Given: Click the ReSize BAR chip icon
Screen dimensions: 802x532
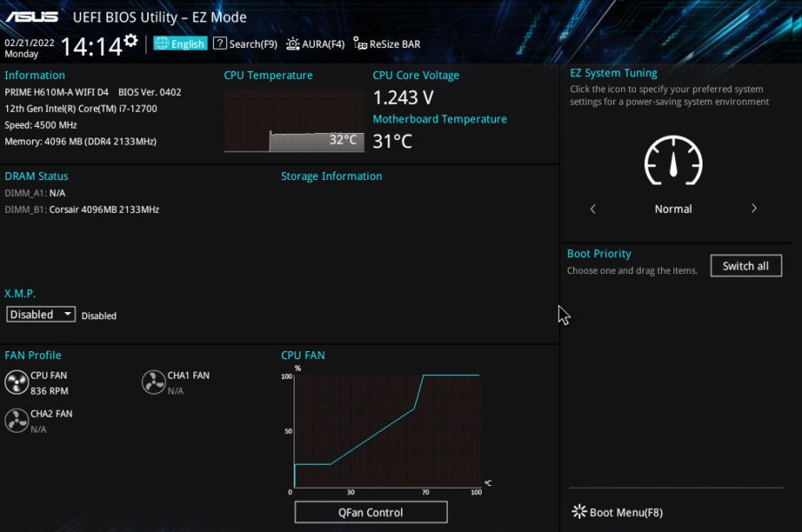Looking at the screenshot, I should 360,44.
